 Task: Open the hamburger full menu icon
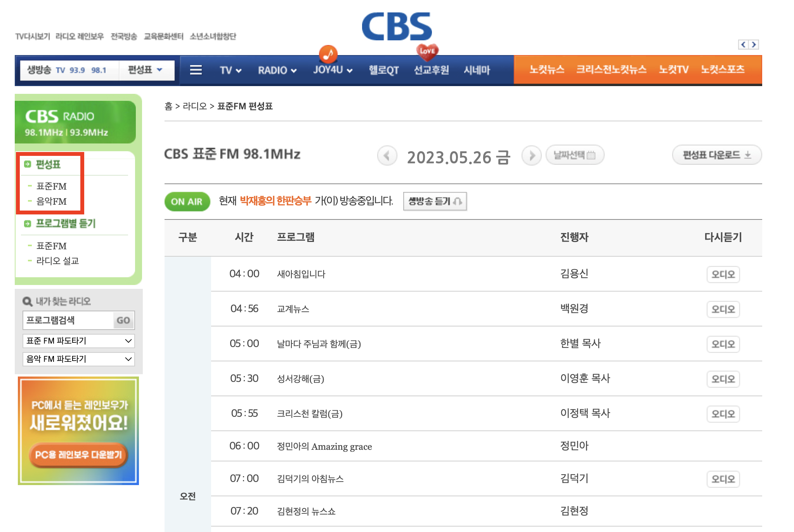196,70
